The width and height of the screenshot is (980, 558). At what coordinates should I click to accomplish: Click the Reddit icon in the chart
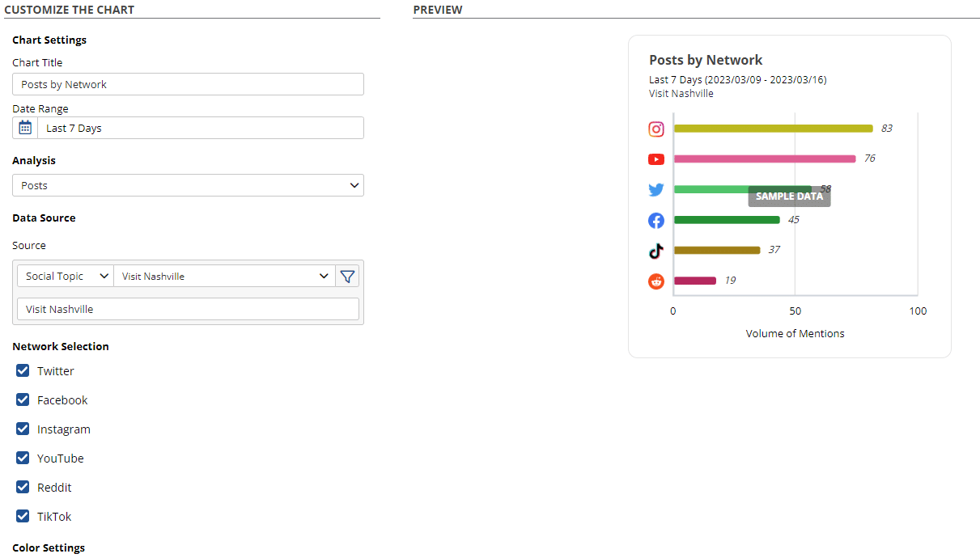coord(656,281)
